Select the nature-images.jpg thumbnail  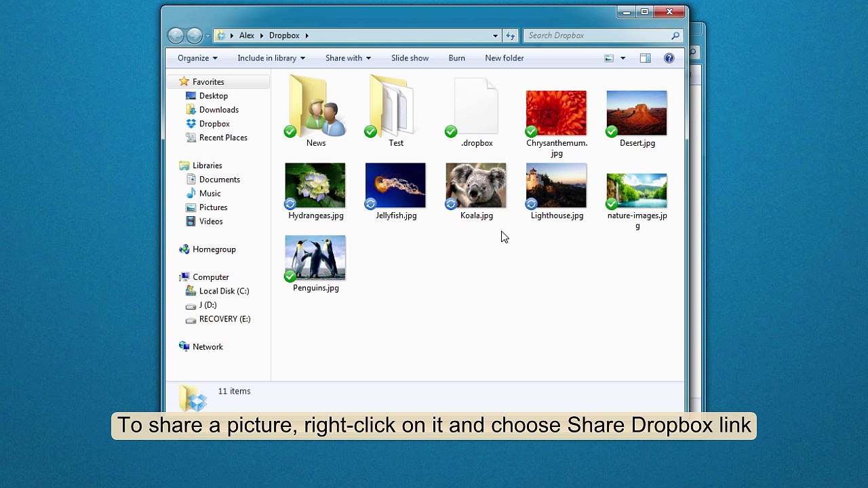coord(637,190)
